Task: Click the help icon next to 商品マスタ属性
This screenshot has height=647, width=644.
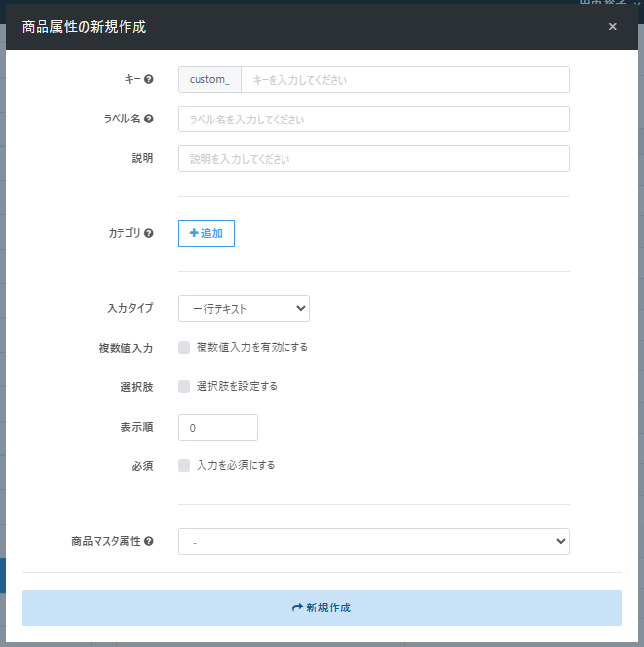Action: click(x=149, y=541)
